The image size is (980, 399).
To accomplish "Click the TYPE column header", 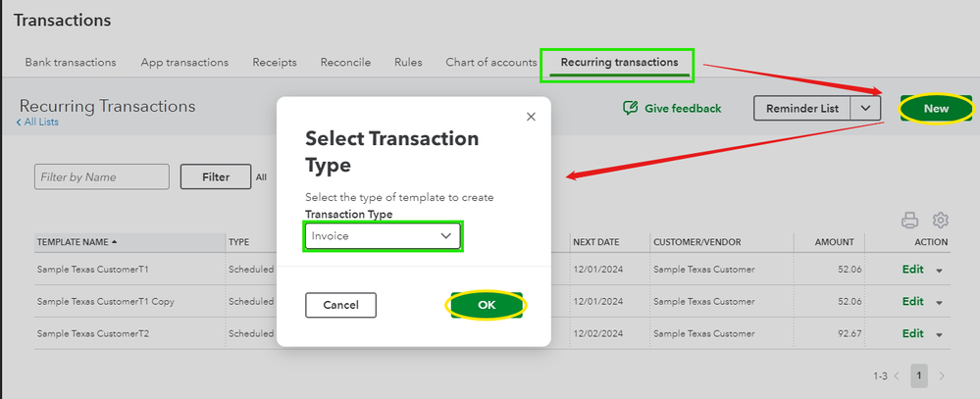I will (238, 241).
